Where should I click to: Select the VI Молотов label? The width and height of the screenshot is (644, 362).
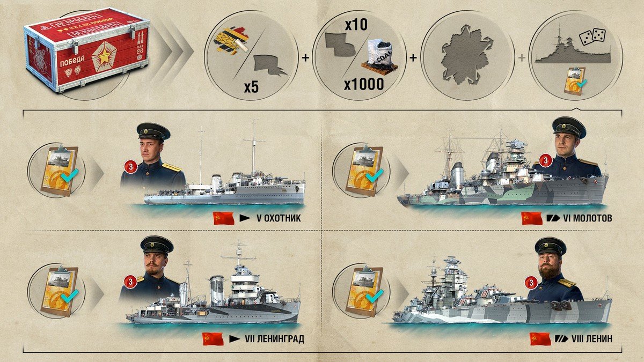point(589,219)
